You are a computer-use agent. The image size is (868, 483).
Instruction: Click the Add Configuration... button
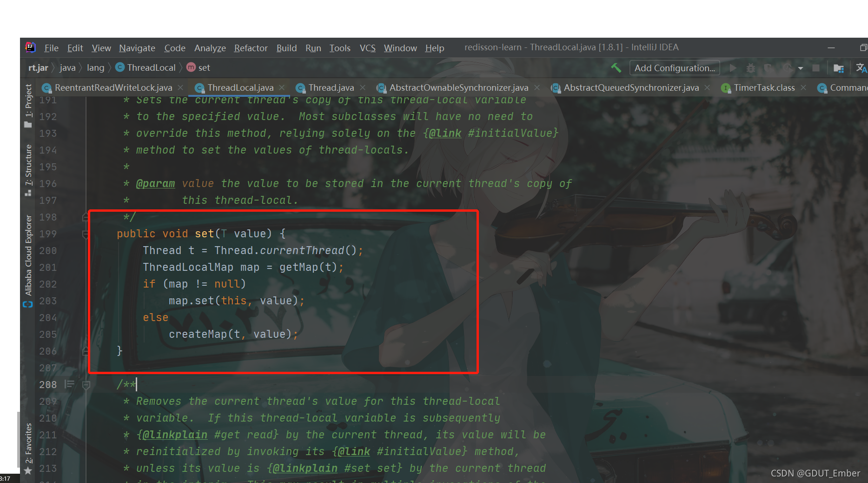[x=675, y=68]
